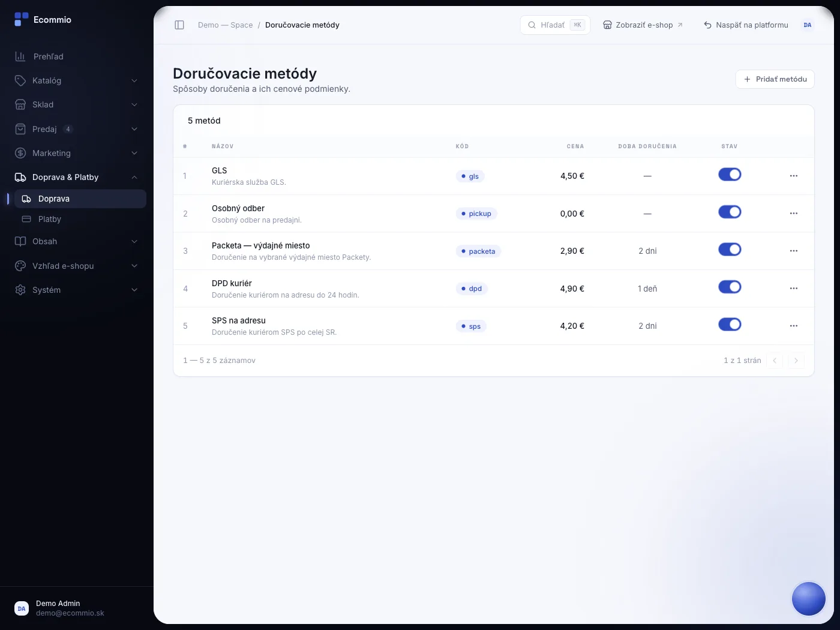Click the packeta code badge

tap(478, 251)
